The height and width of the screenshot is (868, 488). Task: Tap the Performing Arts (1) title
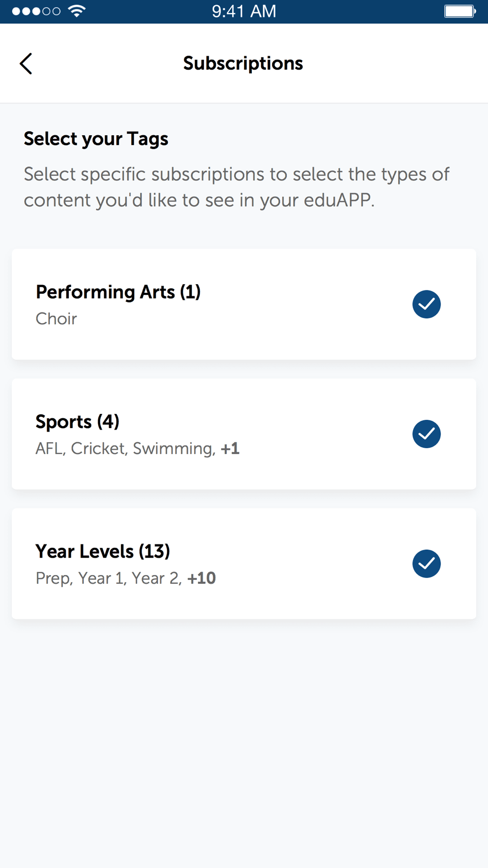[x=118, y=292]
